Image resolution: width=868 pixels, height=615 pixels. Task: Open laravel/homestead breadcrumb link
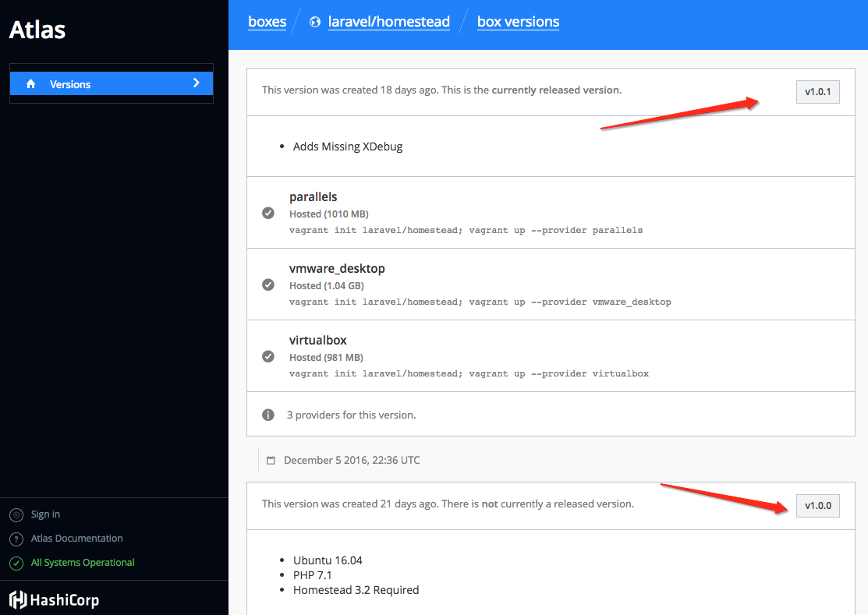(388, 22)
